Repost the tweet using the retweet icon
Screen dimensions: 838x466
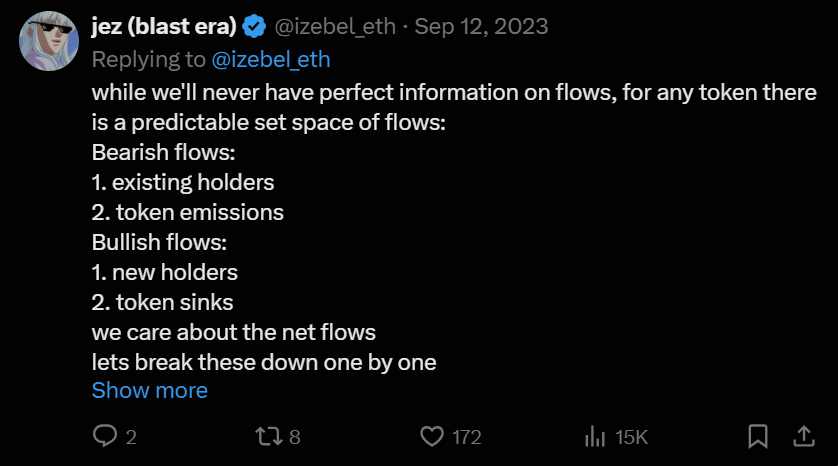pos(268,436)
